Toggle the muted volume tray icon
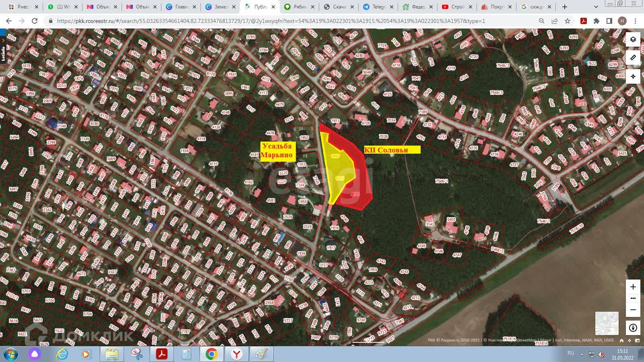 coord(601,354)
